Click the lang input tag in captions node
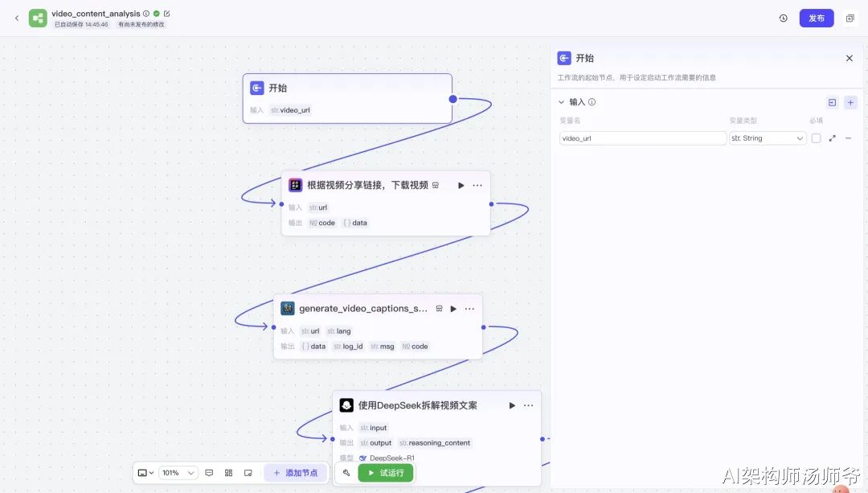 339,331
